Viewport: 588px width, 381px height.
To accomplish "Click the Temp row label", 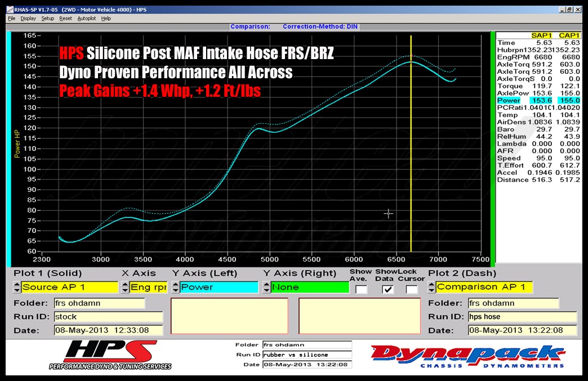I will click(x=507, y=115).
